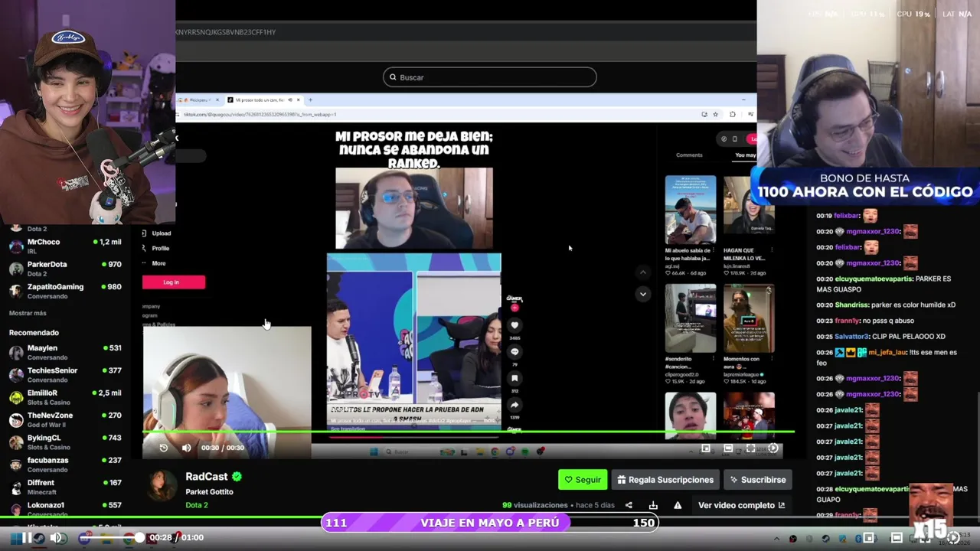Open the RadCast channel name link

206,476
